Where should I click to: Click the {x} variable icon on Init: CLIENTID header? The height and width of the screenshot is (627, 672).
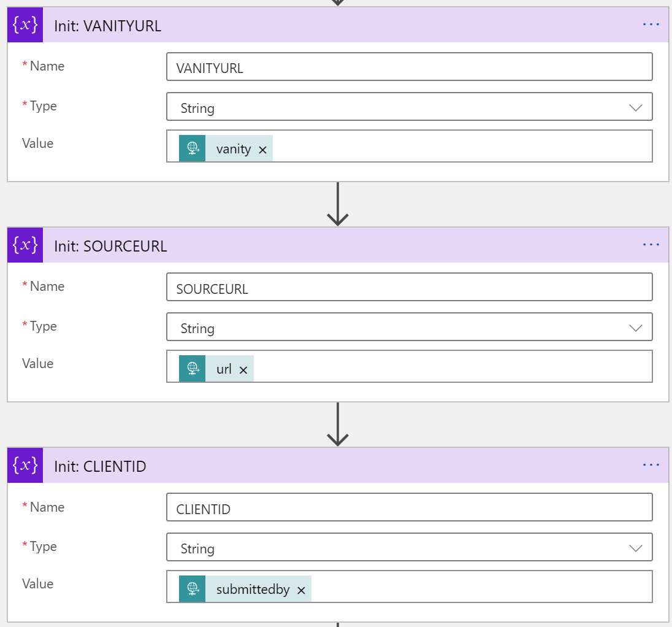pyautogui.click(x=25, y=465)
